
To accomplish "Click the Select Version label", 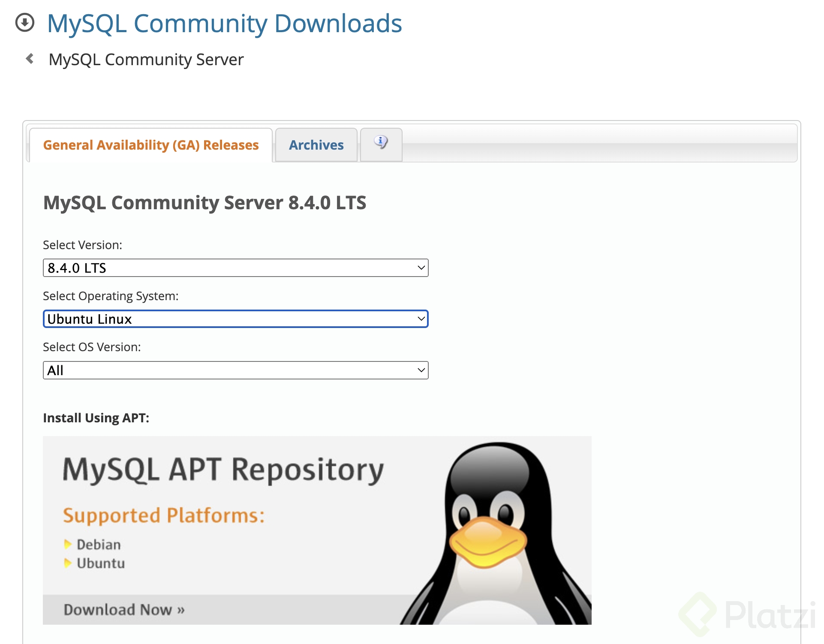I will point(83,245).
